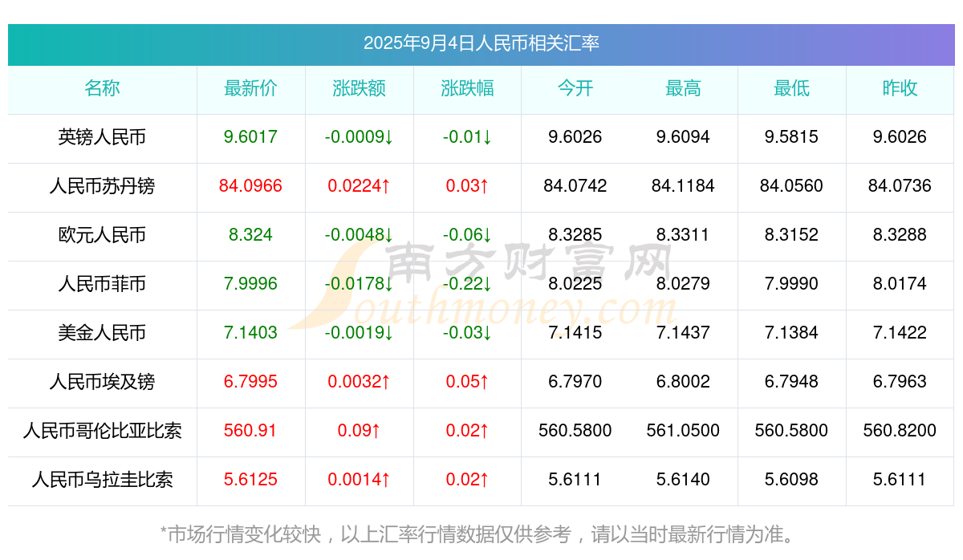The height and width of the screenshot is (560, 963).
Task: Select the 美金人民币 row name
Action: (x=102, y=333)
